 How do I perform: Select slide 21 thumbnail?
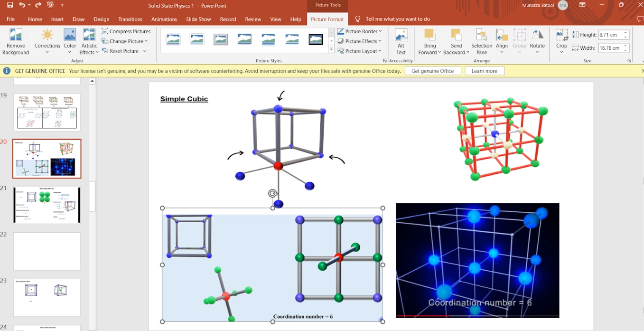pos(47,205)
